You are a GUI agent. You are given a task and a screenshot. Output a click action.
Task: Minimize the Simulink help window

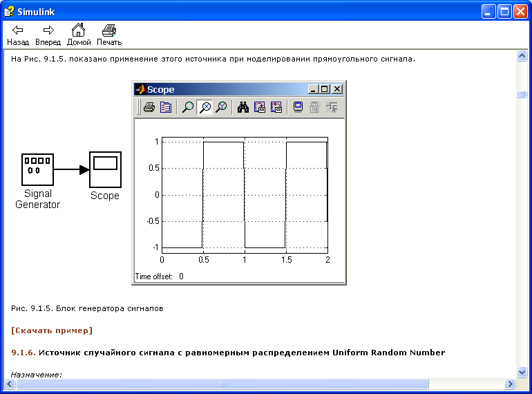(488, 12)
